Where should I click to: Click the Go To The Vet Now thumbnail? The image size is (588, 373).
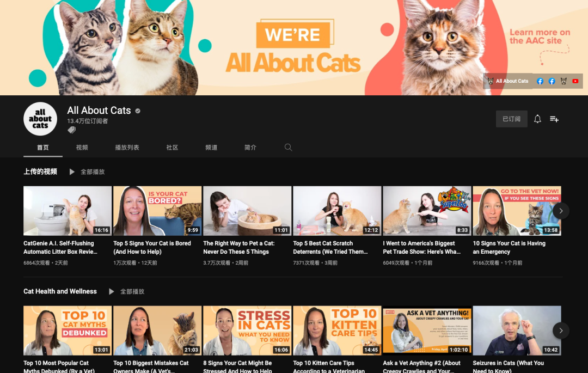517,211
